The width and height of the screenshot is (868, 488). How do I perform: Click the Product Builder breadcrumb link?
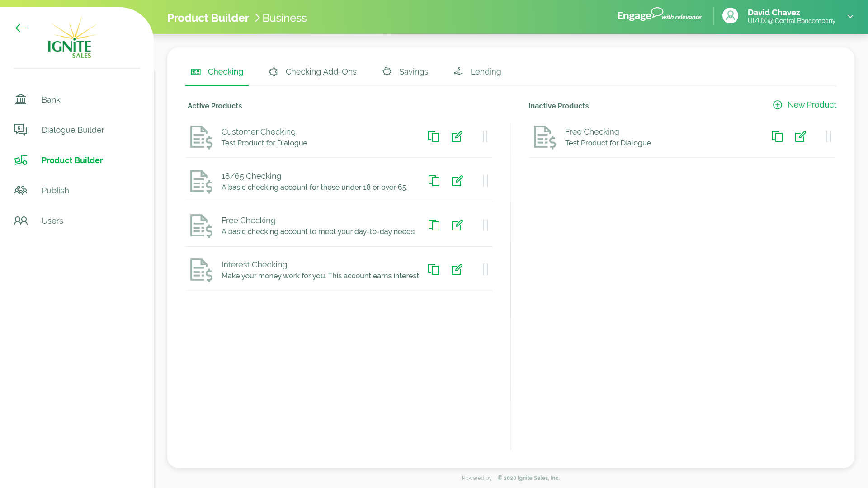click(208, 18)
